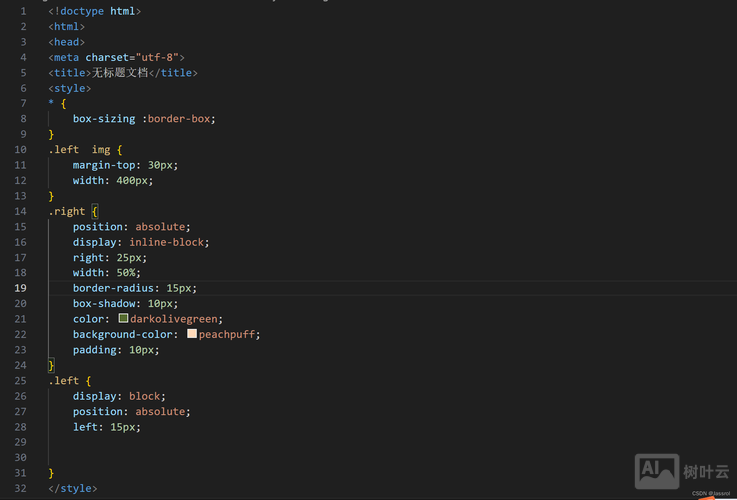
Task: Click the ".left img {" selector
Action: (85, 149)
